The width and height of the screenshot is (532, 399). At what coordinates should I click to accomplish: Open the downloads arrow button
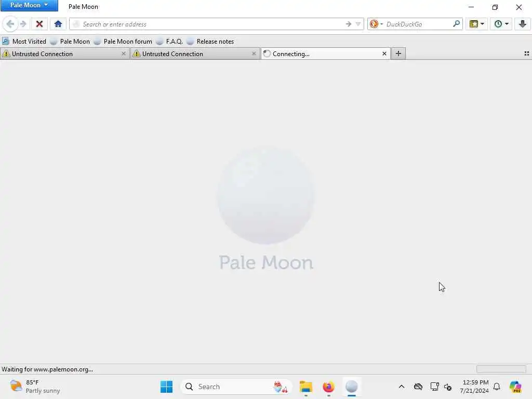pos(523,24)
